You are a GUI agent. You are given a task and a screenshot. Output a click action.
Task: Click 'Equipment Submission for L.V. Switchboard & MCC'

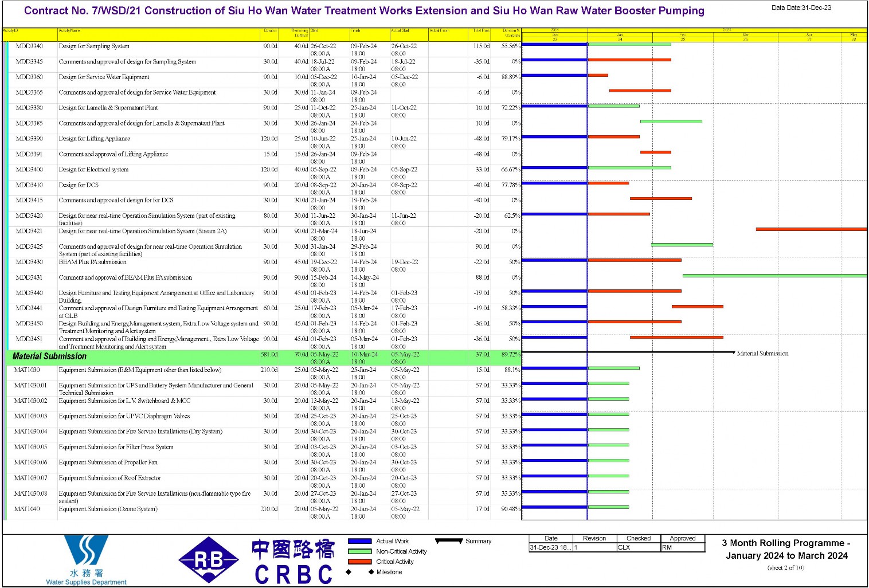[124, 401]
